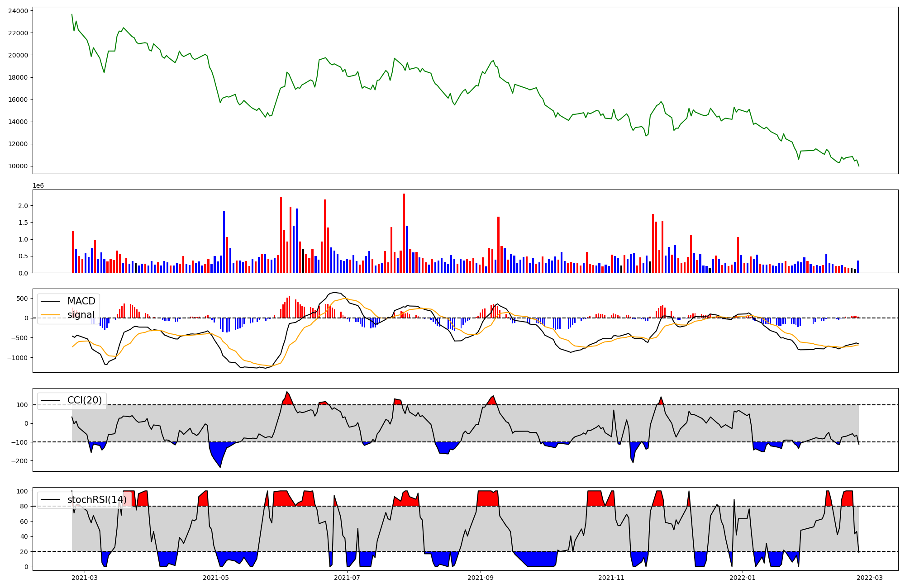Click the CCI(20) legend label
Screen dimensions: 905x588
pyautogui.click(x=84, y=400)
